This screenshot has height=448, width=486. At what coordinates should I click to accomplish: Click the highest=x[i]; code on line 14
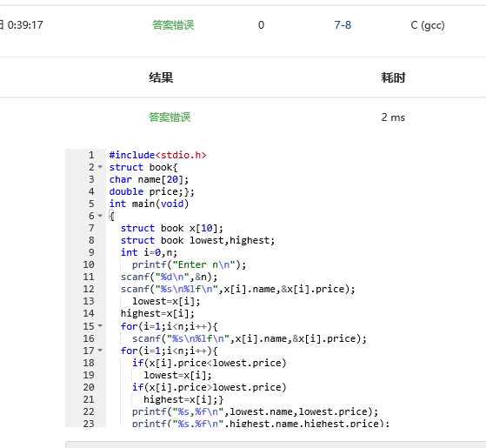pos(157,313)
